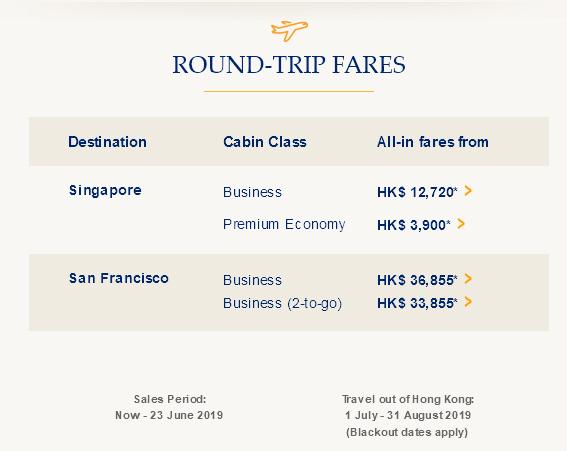
Task: Click the Blackout dates apply note
Action: click(407, 432)
